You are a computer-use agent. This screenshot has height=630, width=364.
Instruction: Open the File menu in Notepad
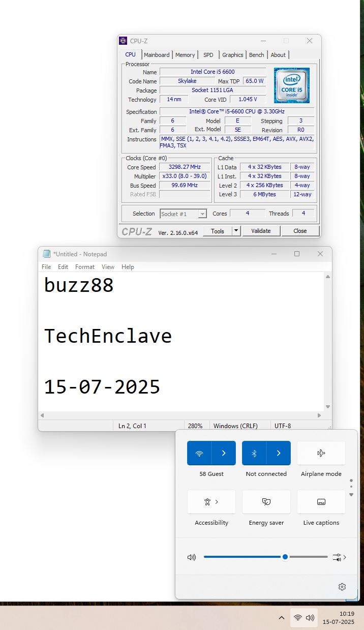(46, 266)
